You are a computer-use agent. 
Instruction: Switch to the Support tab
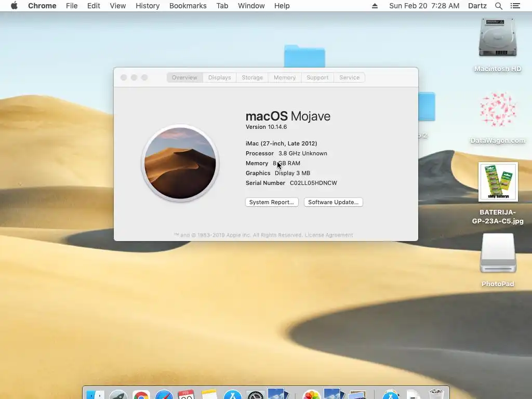coord(317,77)
